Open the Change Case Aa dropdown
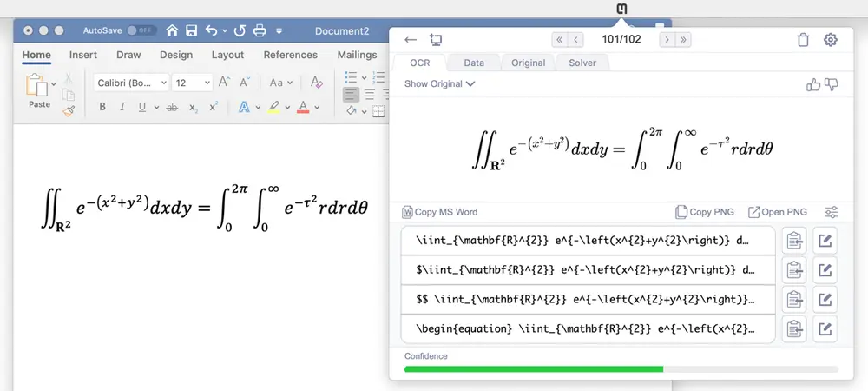This screenshot has height=391, width=868. tap(280, 83)
